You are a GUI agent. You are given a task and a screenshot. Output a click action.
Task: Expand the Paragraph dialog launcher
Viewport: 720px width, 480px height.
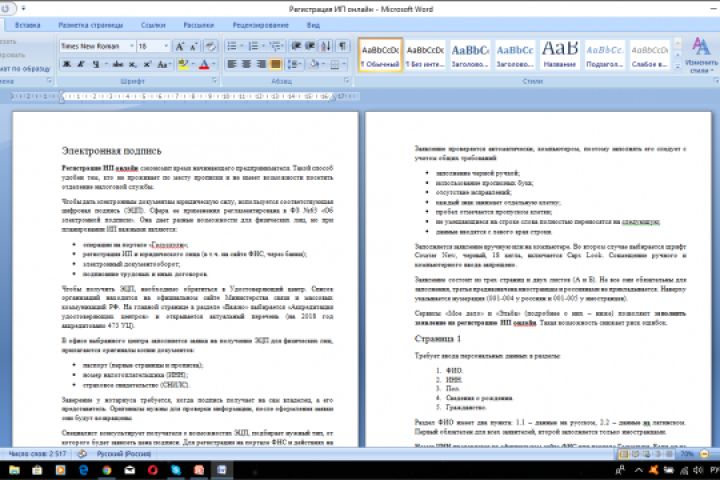pyautogui.click(x=347, y=80)
